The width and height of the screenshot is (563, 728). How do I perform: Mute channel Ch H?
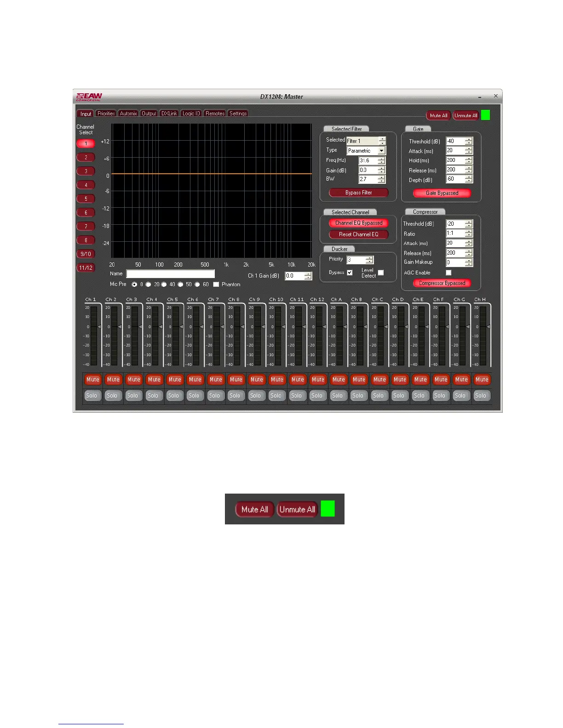(x=482, y=380)
